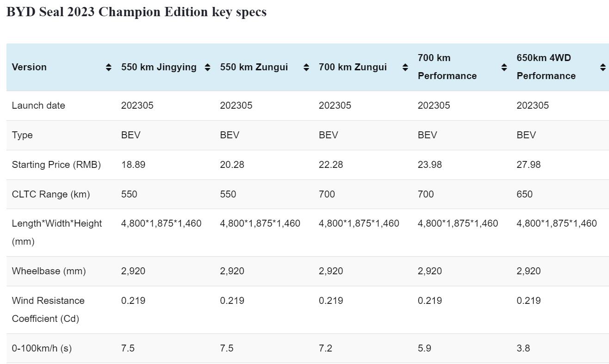609x364 pixels.
Task: Sort using arrows beside 650km 4WD Performance
Action: click(603, 68)
